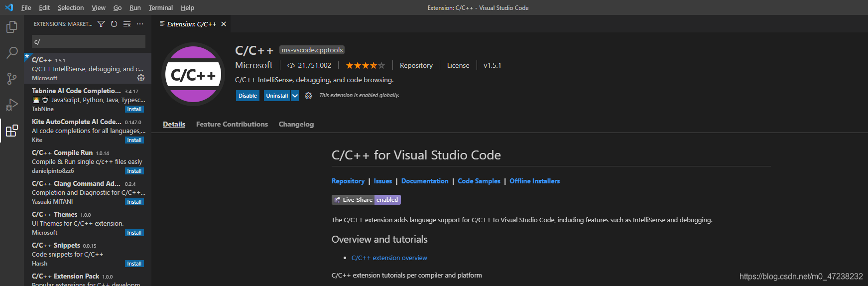Image resolution: width=868 pixels, height=286 pixels.
Task: Open the gear settings beside Uninstall
Action: tap(308, 96)
